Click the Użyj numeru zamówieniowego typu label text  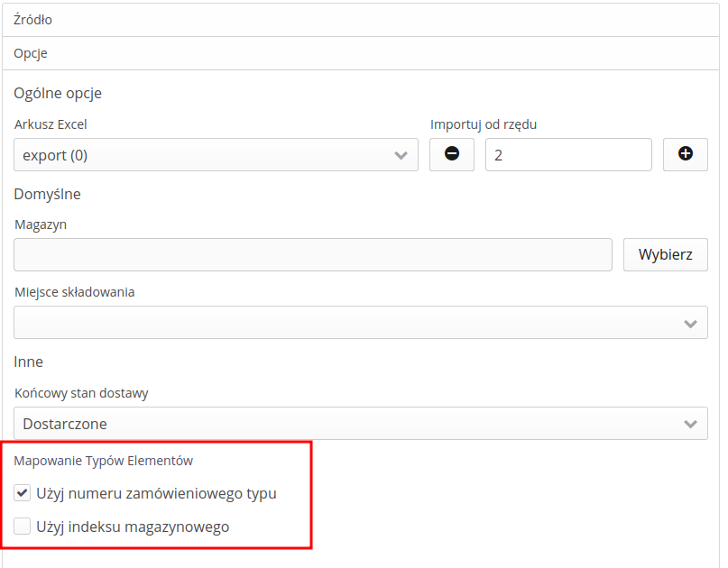click(156, 493)
